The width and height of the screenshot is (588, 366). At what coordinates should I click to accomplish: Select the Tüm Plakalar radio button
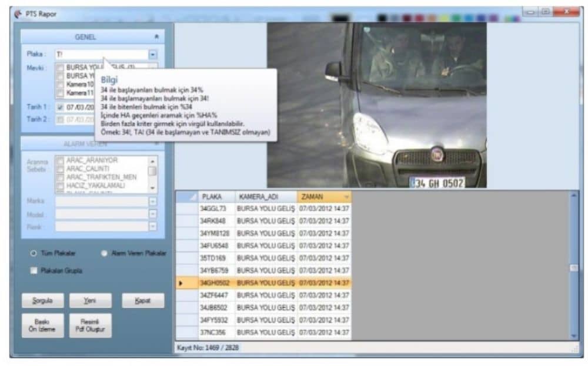(x=34, y=254)
